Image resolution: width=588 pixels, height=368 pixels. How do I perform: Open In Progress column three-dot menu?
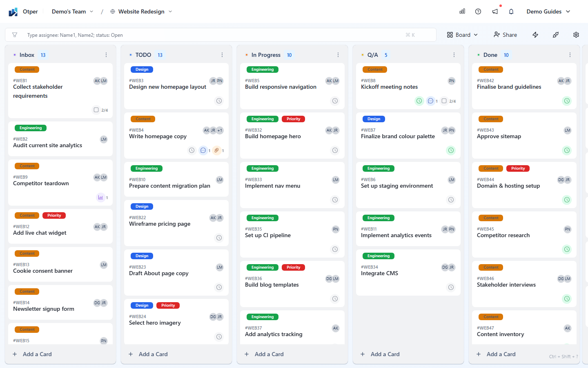tap(338, 55)
